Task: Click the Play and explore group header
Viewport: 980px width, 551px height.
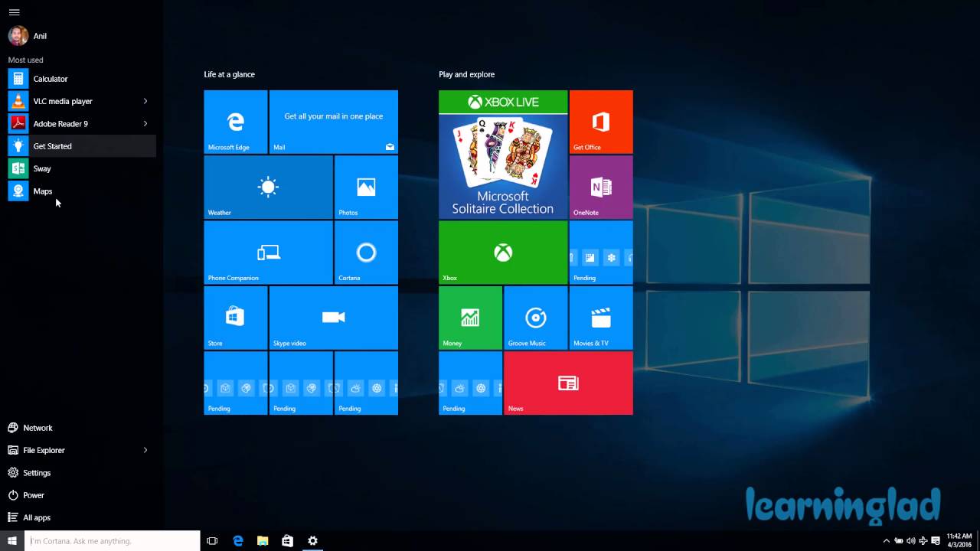Action: (466, 74)
